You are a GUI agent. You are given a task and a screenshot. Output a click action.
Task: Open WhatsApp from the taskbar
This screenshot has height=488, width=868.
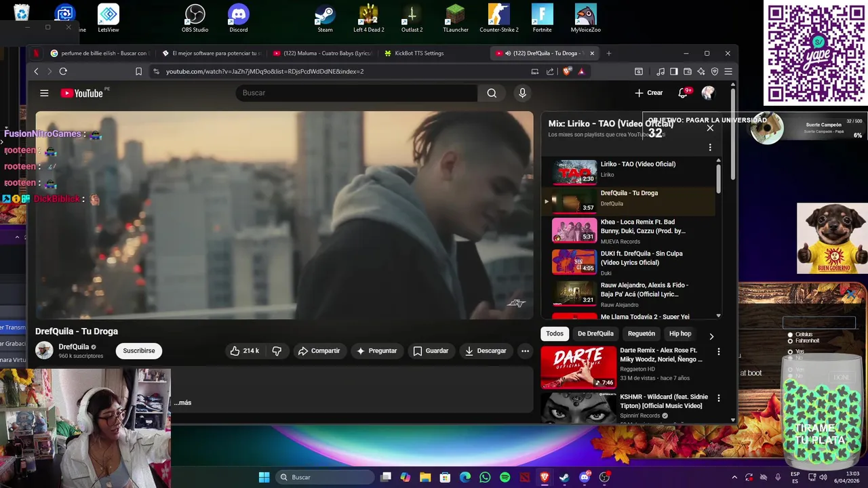click(x=485, y=477)
